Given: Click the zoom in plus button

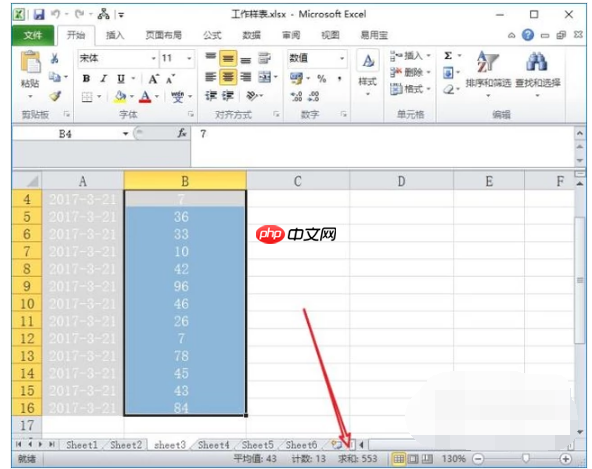Looking at the screenshot, I should (x=565, y=459).
